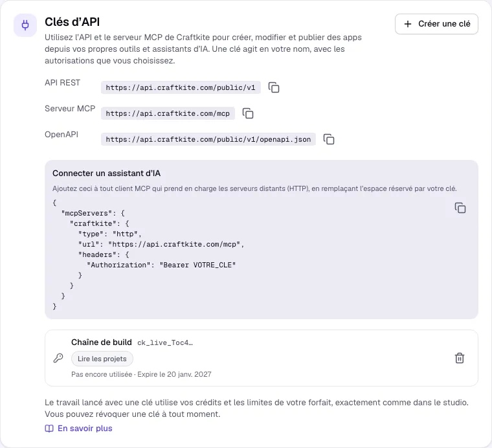The height and width of the screenshot is (448, 492).
Task: Click the "headers": { code line
Action: pyautogui.click(x=104, y=254)
